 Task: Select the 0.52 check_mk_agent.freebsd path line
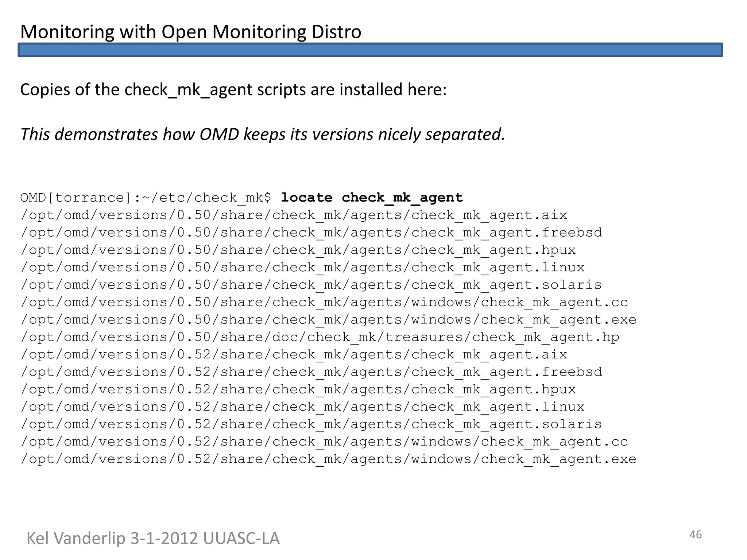tap(311, 372)
